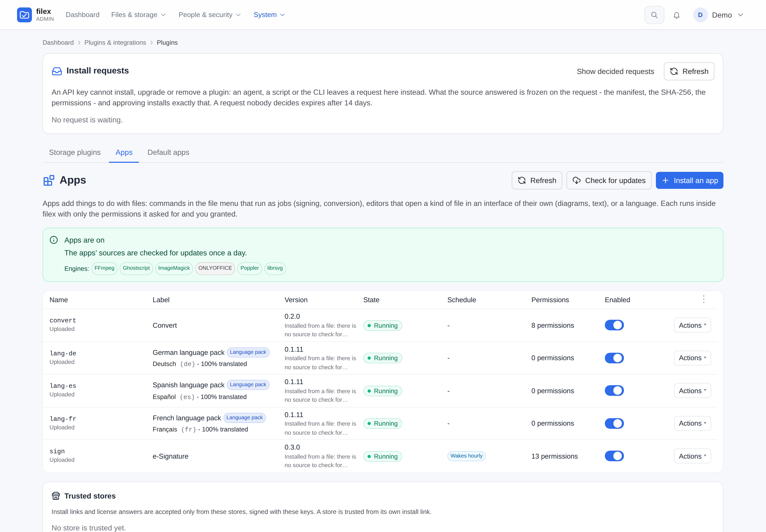Turn off the lang-es app toggle
The width and height of the screenshot is (766, 532).
614,390
